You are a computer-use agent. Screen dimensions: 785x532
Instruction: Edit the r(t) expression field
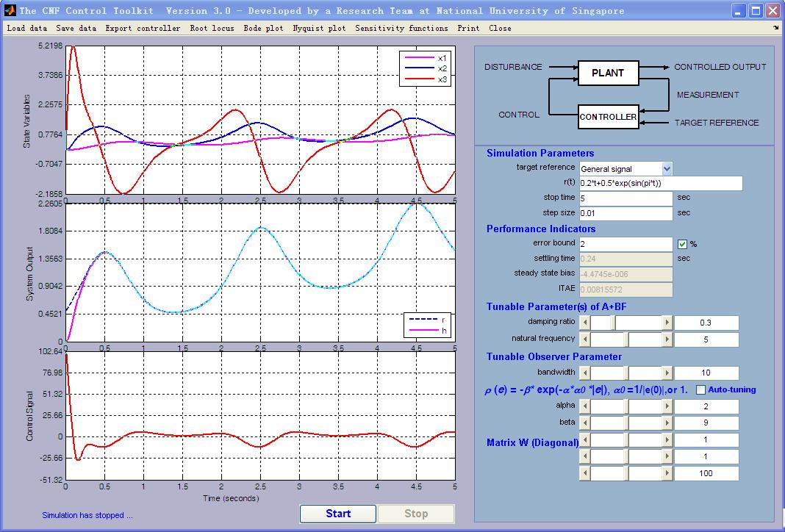click(x=661, y=183)
